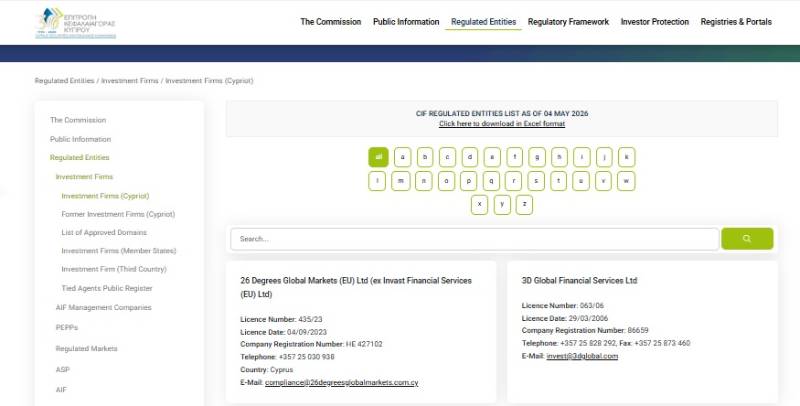Filter entities by letter t
The width and height of the screenshot is (800, 406).
point(558,181)
